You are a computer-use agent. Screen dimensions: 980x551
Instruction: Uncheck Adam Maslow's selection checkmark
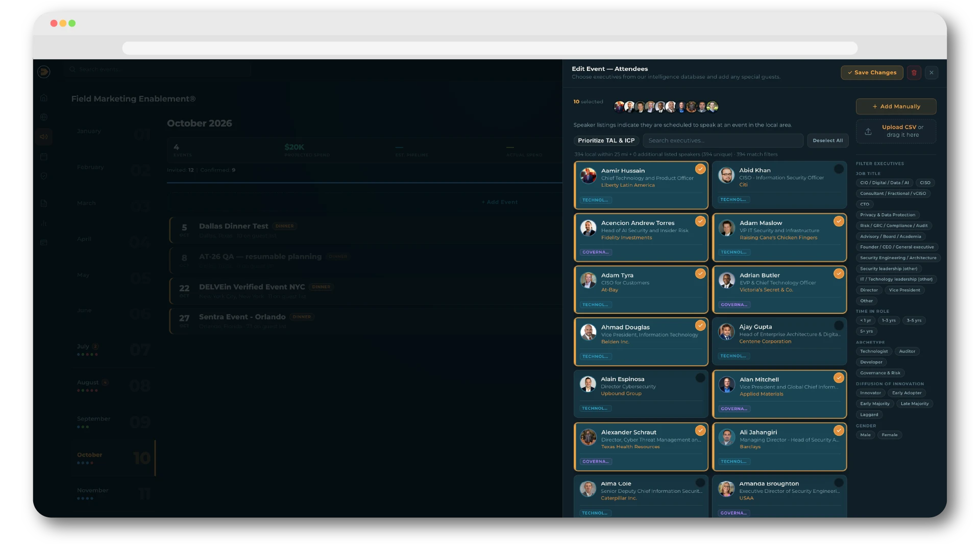(839, 221)
